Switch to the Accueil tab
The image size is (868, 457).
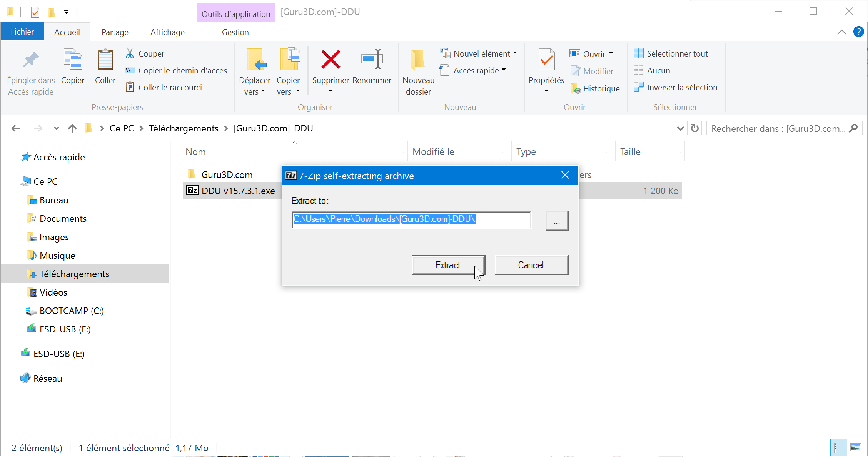pyautogui.click(x=67, y=32)
